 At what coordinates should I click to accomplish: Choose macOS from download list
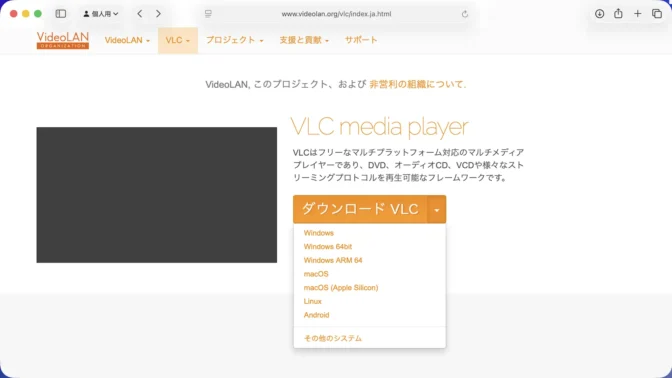coord(316,274)
